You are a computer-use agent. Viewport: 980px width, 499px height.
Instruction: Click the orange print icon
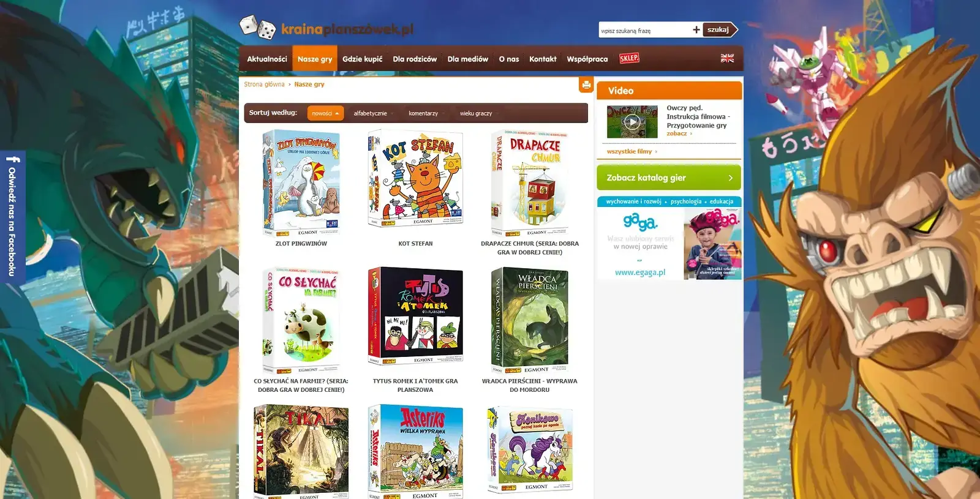586,85
